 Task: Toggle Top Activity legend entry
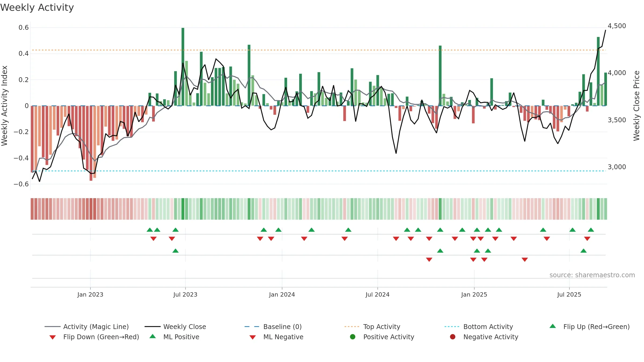(x=372, y=327)
